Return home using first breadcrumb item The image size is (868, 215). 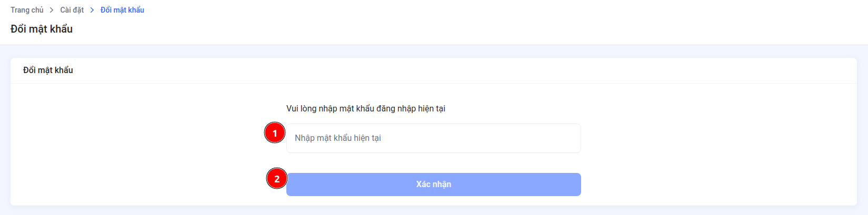tap(27, 10)
